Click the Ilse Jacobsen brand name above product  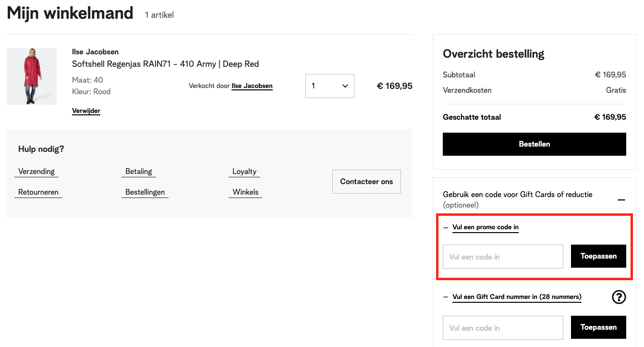point(95,52)
